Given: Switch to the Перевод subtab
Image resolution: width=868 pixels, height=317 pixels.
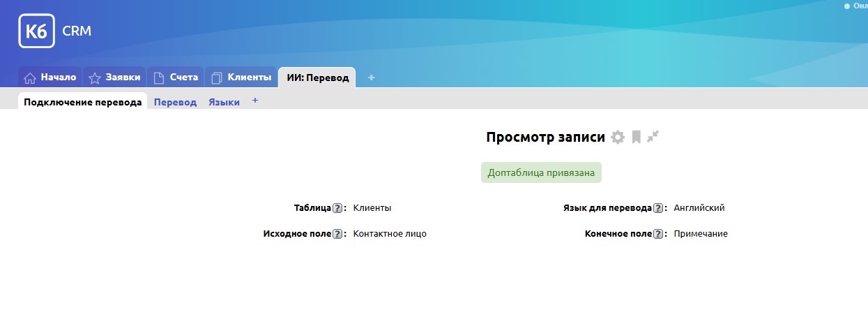Looking at the screenshot, I should (175, 102).
